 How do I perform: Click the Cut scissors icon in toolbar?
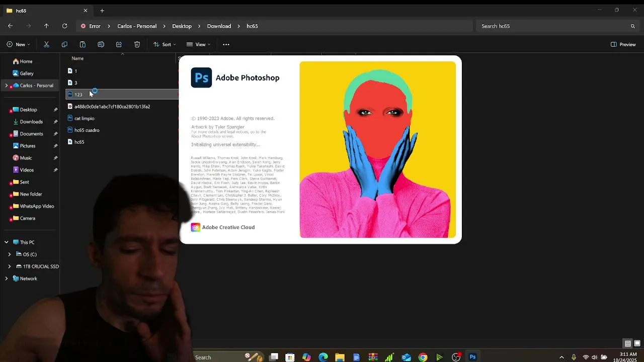coord(46,44)
